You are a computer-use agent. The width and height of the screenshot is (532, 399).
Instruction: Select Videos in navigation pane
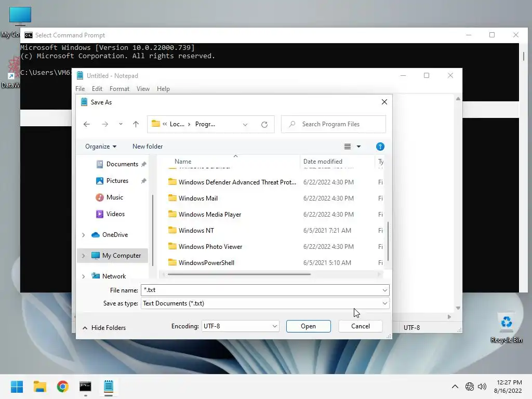point(115,214)
